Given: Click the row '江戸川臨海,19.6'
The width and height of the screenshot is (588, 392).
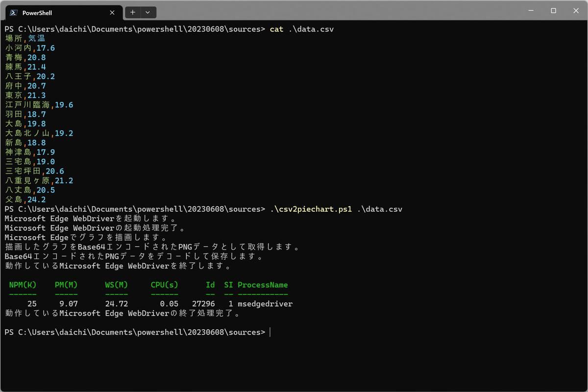Looking at the screenshot, I should [39, 105].
